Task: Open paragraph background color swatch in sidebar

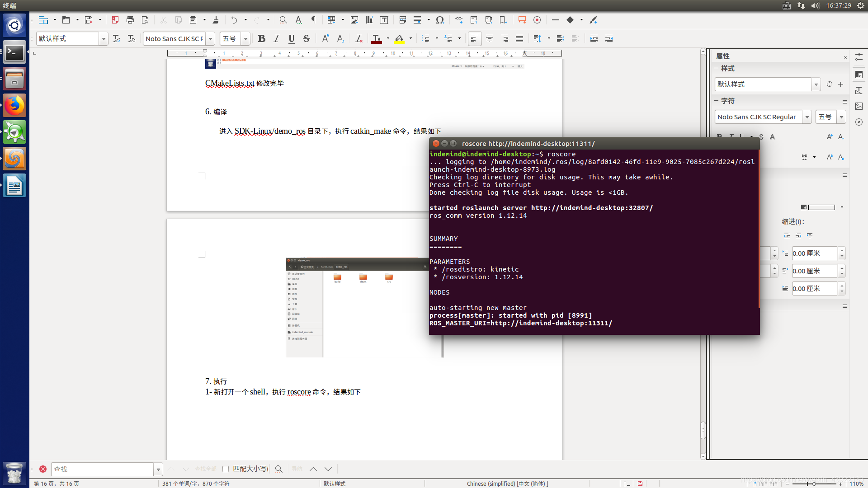Action: click(821, 207)
